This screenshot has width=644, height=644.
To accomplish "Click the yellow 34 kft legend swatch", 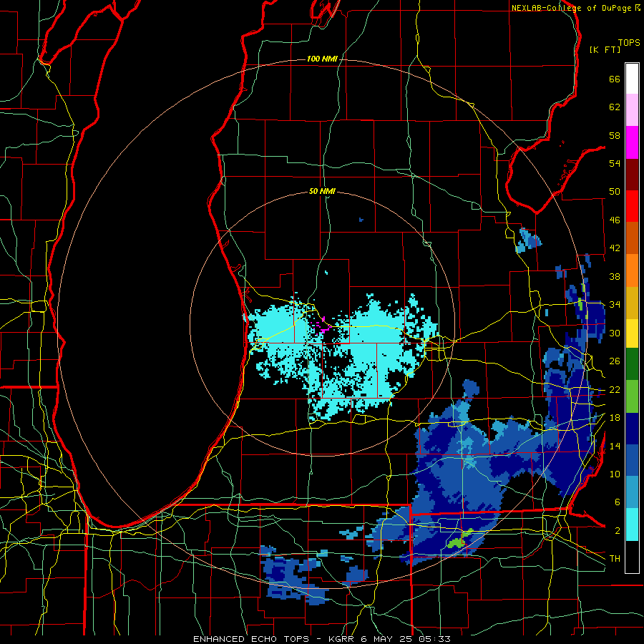I will (632, 333).
